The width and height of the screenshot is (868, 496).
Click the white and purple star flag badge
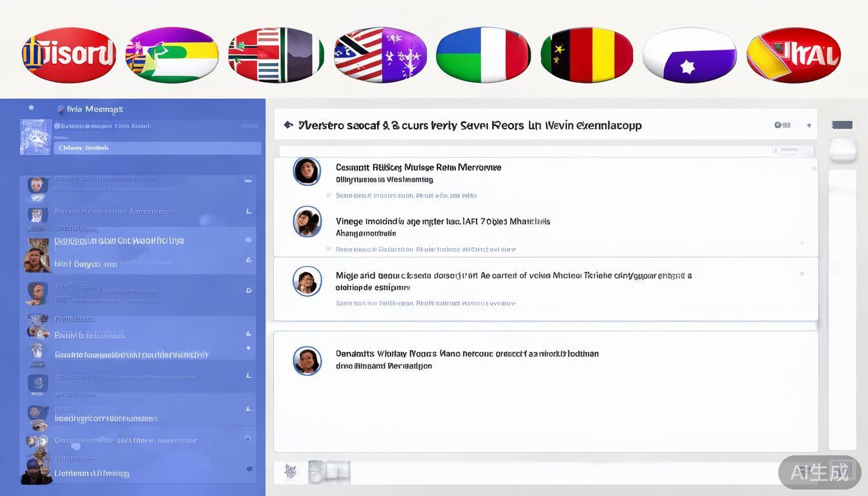(x=690, y=55)
